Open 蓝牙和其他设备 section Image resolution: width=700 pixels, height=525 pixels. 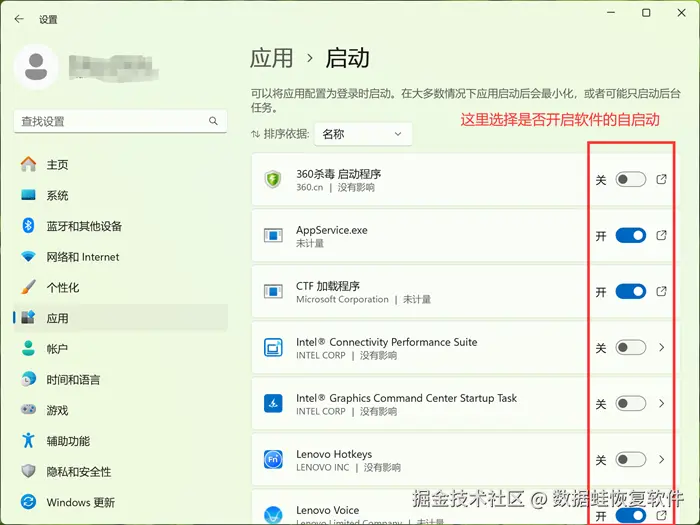(x=121, y=226)
